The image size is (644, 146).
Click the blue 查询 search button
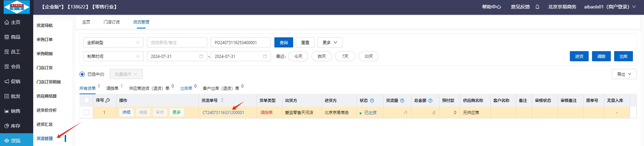(x=283, y=42)
